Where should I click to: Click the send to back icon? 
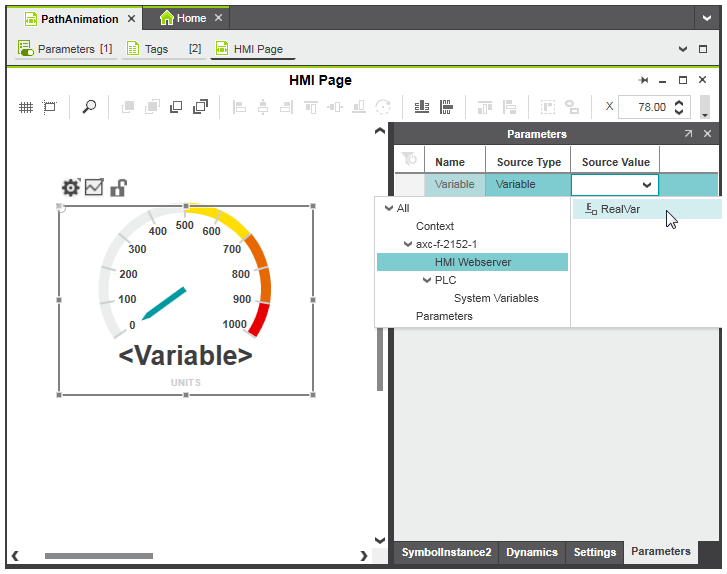tap(176, 107)
